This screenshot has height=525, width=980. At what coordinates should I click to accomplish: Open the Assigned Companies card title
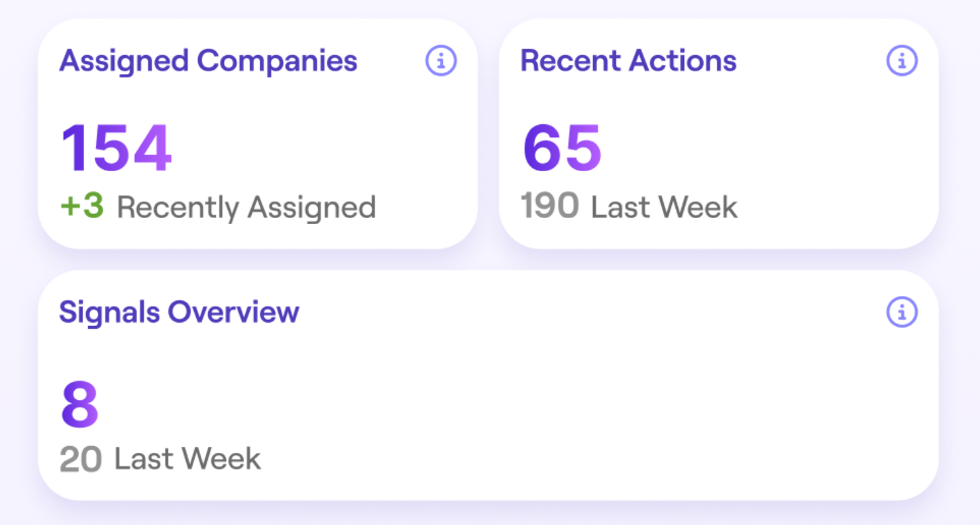point(208,61)
